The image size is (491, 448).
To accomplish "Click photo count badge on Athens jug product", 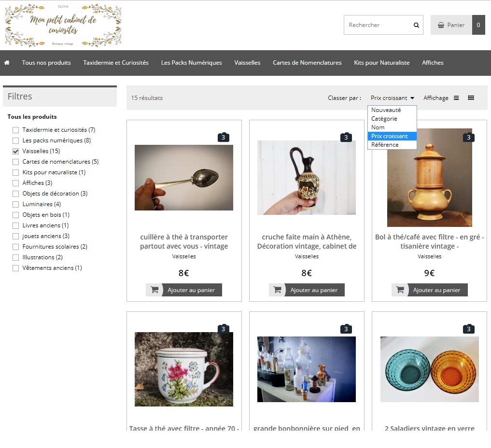I will 346,138.
